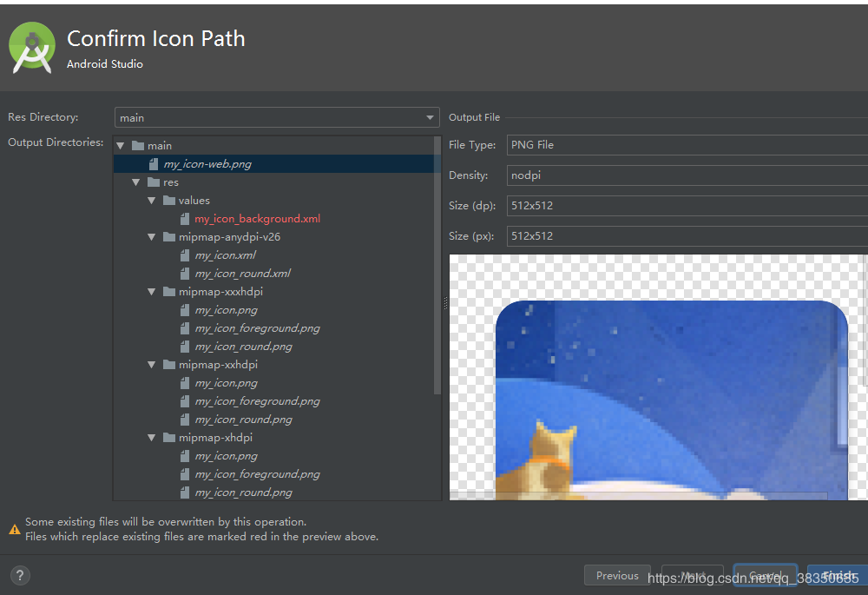Click file icon of my_icon_background.xml

[185, 219]
